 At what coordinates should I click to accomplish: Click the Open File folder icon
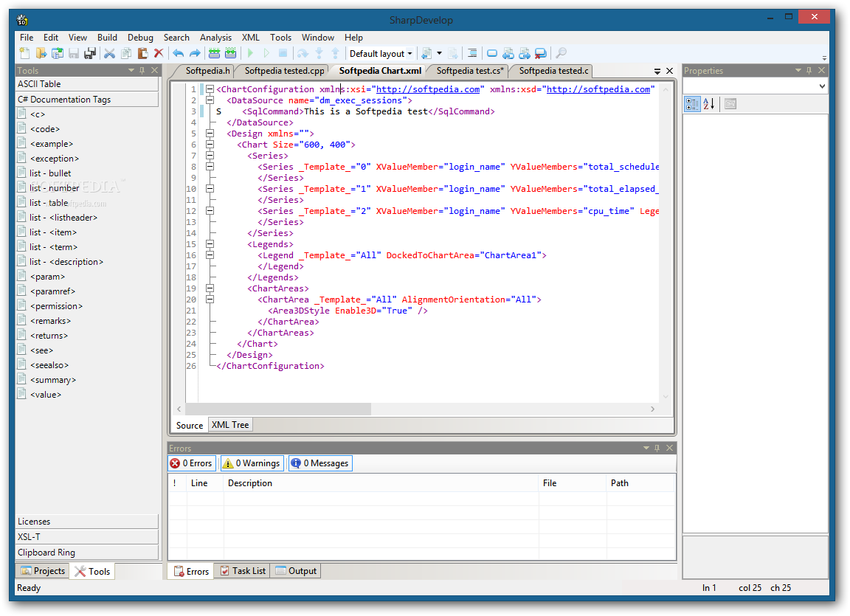[x=41, y=53]
